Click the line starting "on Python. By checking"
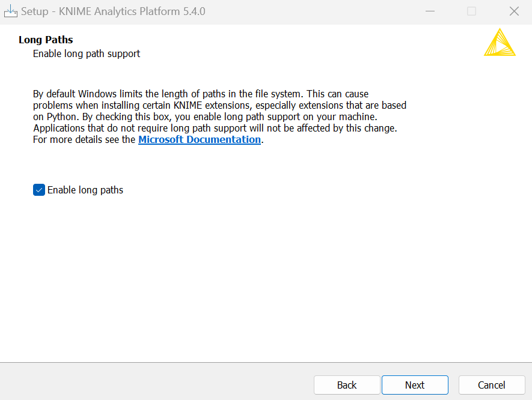 [204, 117]
